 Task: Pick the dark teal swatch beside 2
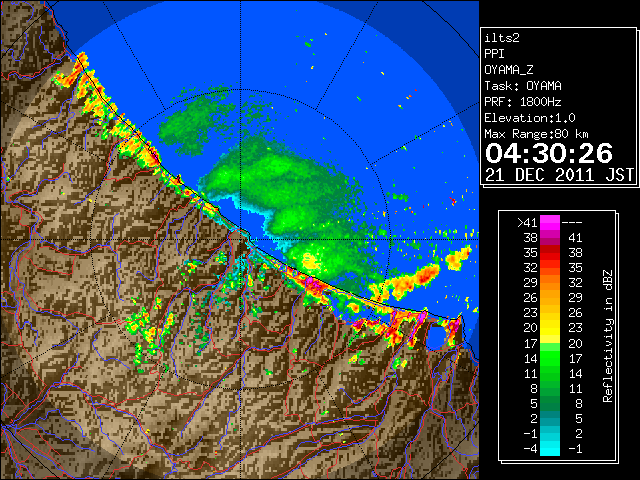550,418
